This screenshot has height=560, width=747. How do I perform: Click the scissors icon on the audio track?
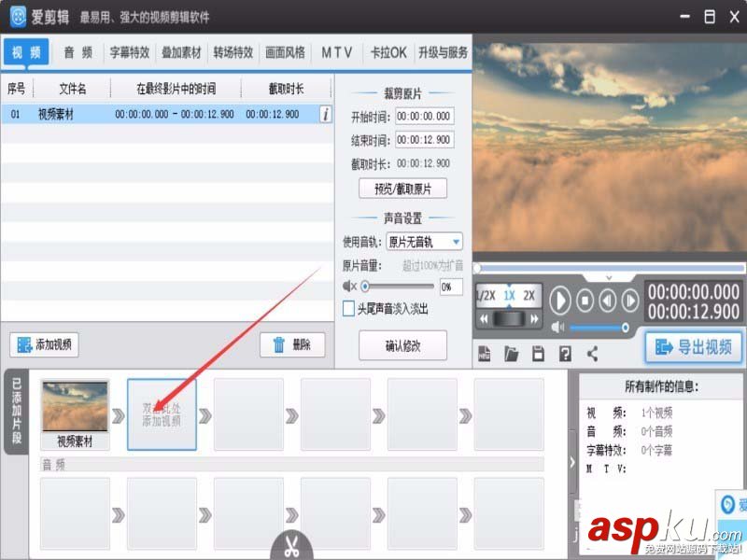point(289,545)
